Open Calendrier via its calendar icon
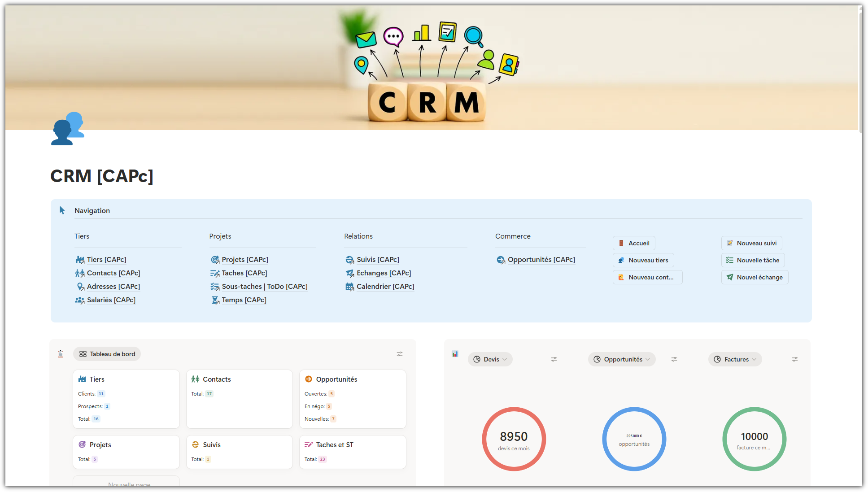The image size is (868, 492). point(350,286)
